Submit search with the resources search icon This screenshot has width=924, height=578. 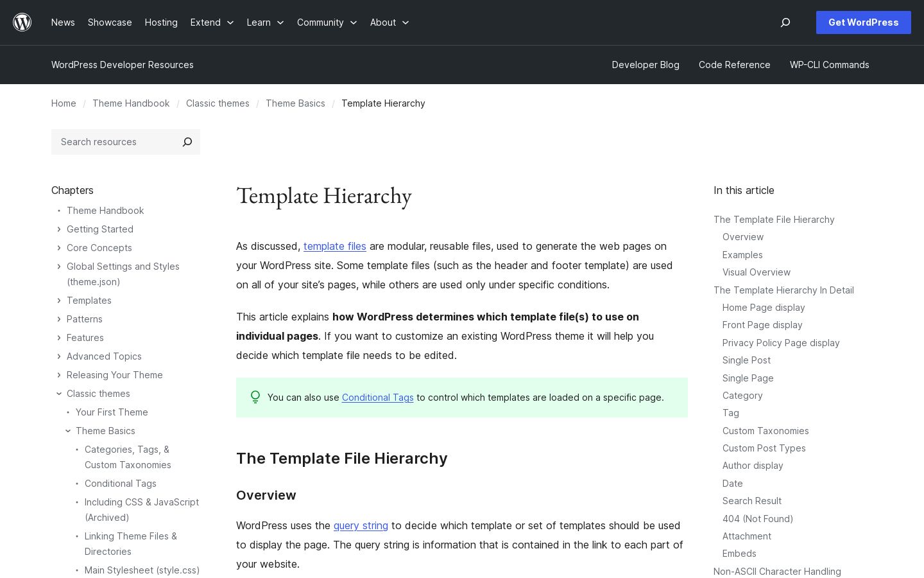point(187,142)
